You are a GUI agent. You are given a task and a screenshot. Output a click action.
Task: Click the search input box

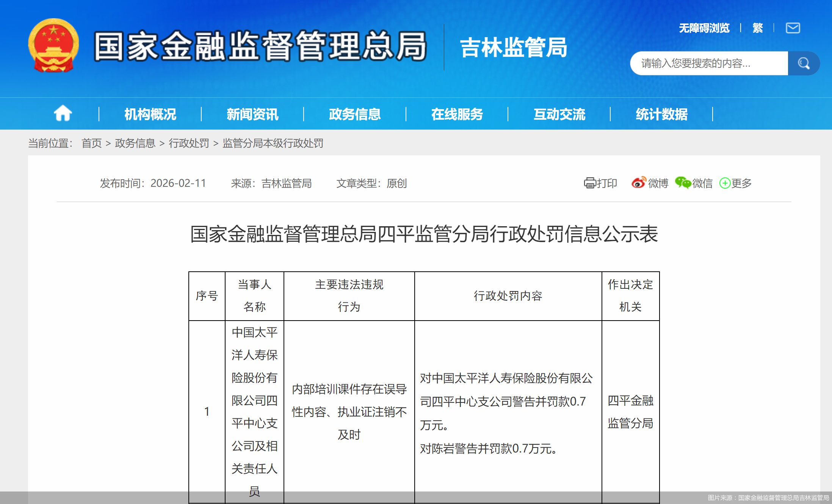[x=709, y=63]
